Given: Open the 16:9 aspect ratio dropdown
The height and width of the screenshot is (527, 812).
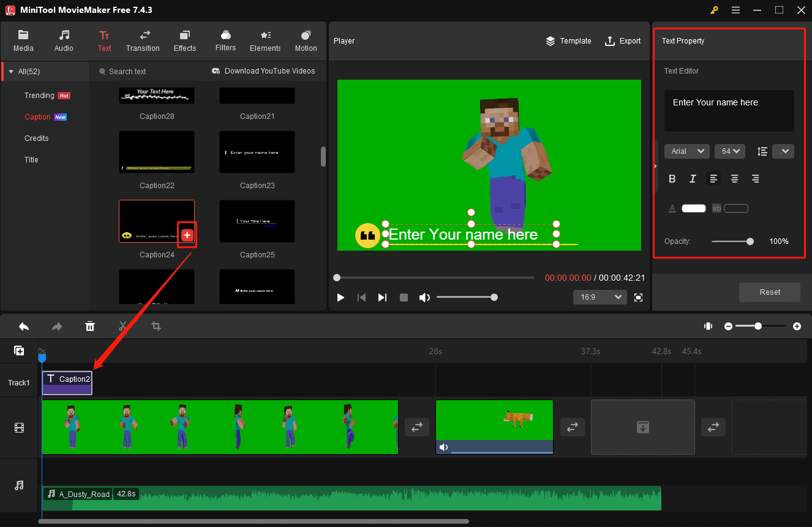Looking at the screenshot, I should [600, 297].
